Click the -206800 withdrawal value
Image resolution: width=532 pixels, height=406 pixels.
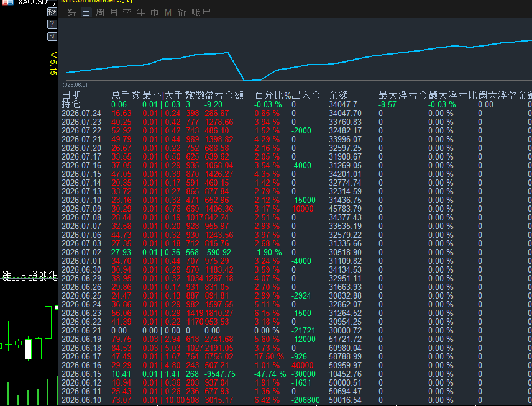(306, 400)
